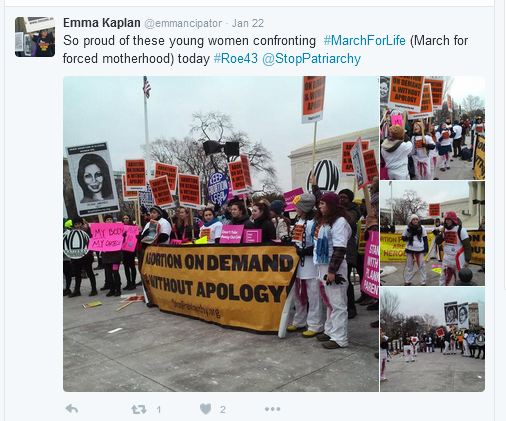Click the @emmancipator handle
The width and height of the screenshot is (506, 421).
(x=183, y=23)
